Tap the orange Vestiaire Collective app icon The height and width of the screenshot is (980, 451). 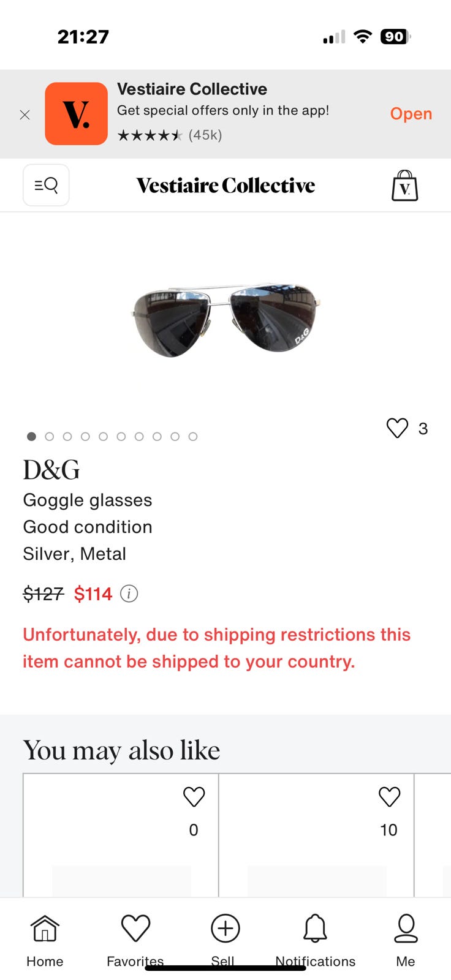tap(76, 114)
